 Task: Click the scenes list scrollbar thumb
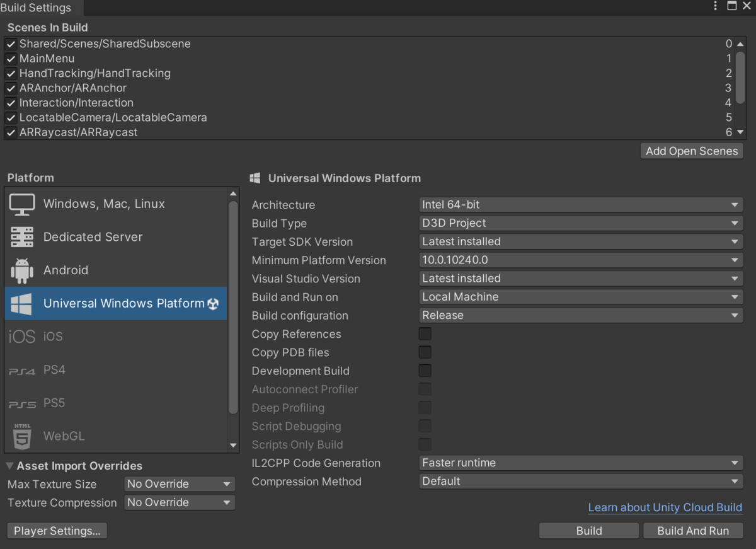pos(740,78)
